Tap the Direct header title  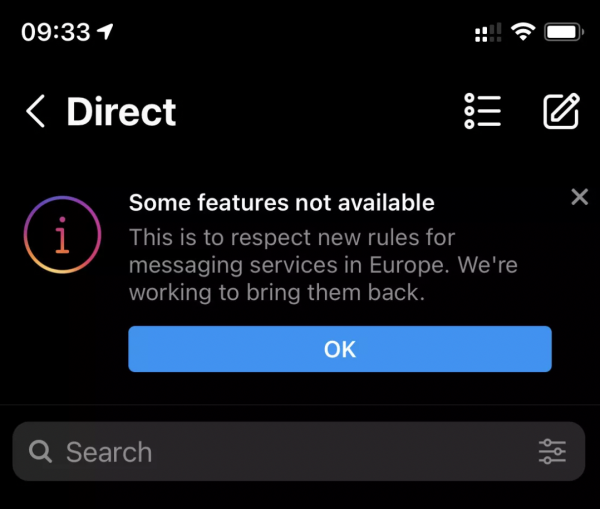[121, 111]
